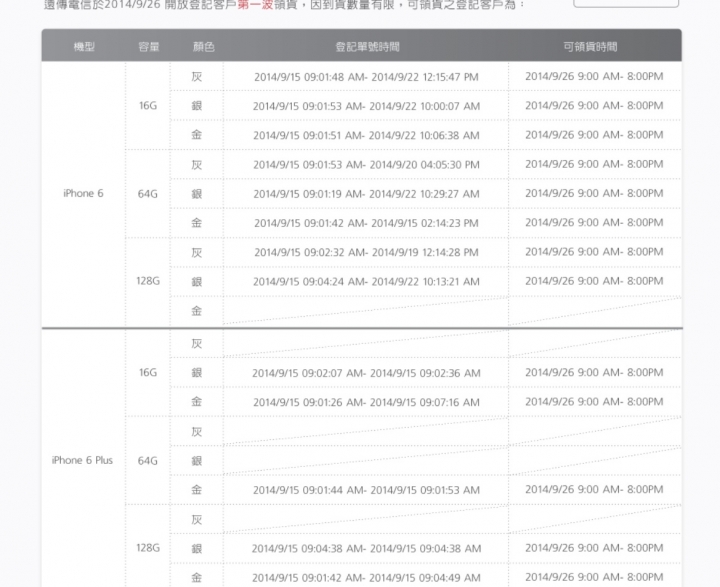Click pickup time for iPhone 6 64G 銀 row
The width and height of the screenshot is (720, 587).
pos(594,193)
